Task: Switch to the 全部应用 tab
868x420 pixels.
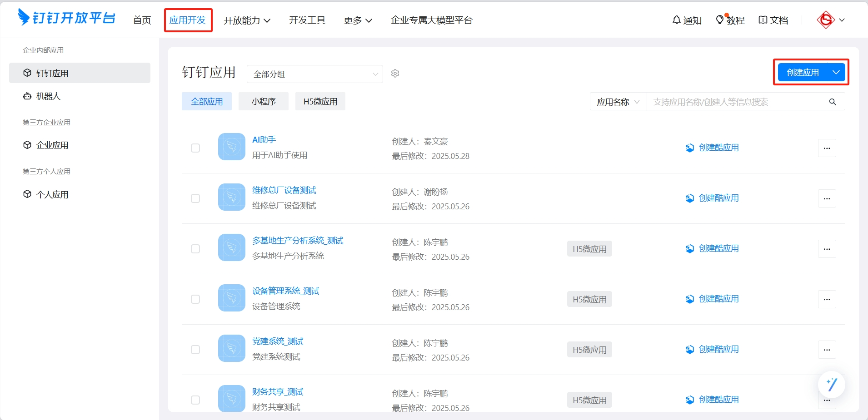Action: [x=207, y=101]
